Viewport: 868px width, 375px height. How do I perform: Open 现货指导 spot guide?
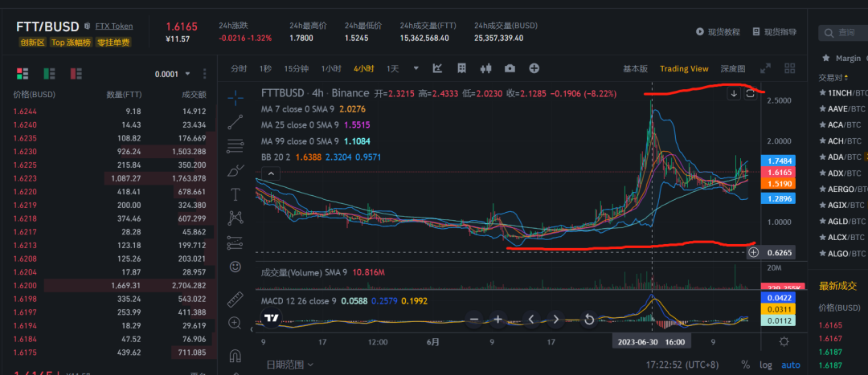775,32
